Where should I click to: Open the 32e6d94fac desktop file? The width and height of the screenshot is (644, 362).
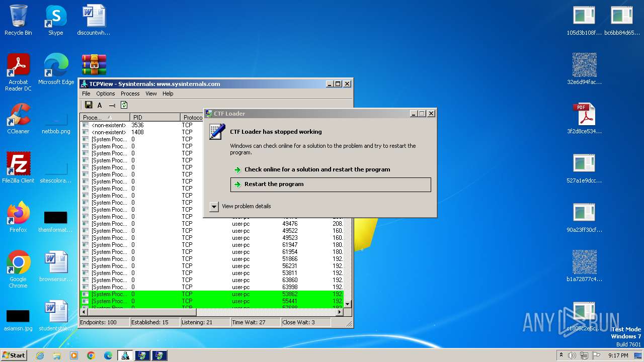[x=584, y=69]
